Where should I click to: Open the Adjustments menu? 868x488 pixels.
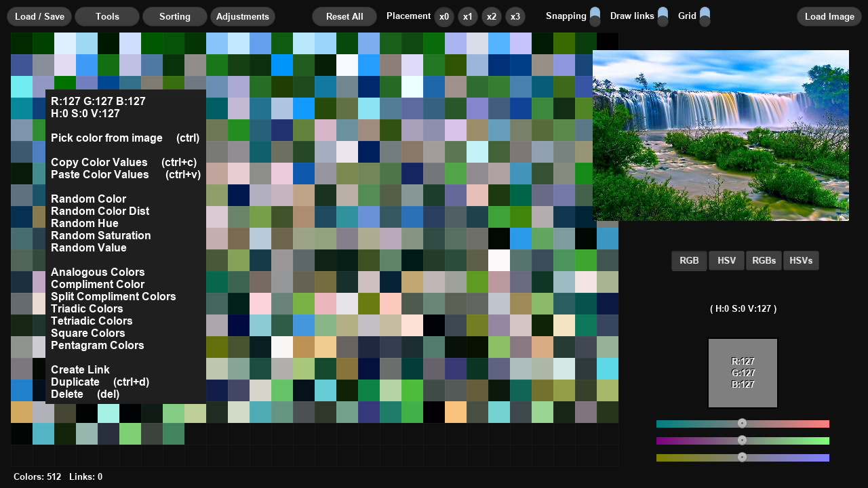point(243,16)
